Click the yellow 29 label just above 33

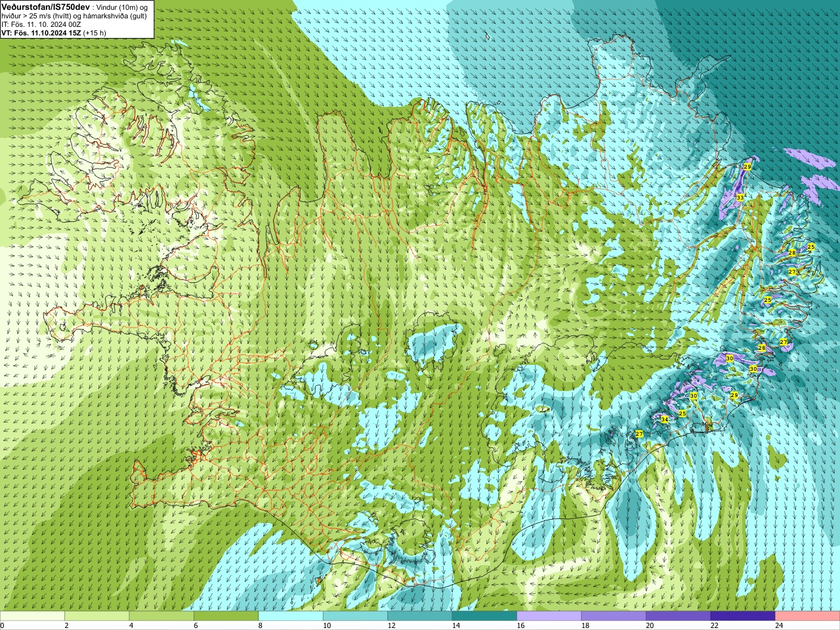(747, 167)
